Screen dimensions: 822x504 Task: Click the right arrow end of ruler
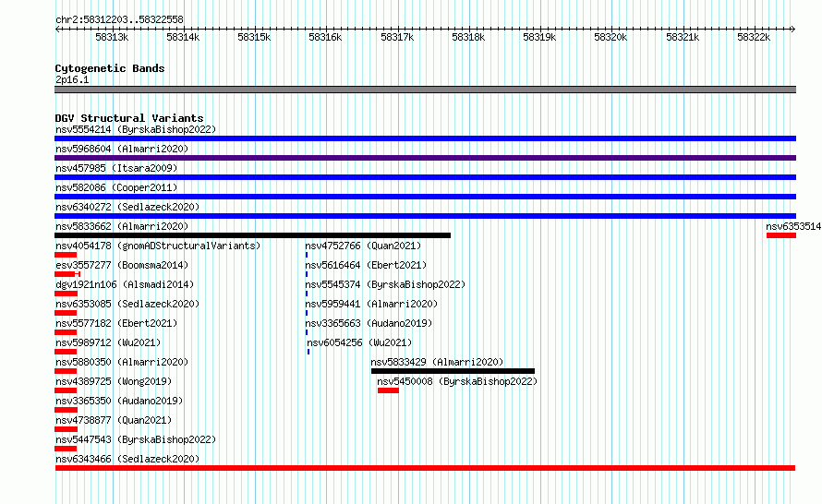[x=793, y=29]
